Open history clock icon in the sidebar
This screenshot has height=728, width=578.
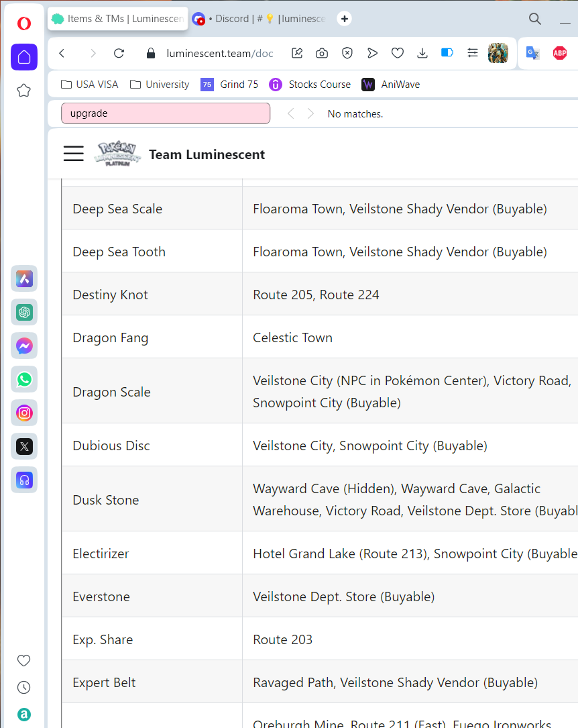23,687
